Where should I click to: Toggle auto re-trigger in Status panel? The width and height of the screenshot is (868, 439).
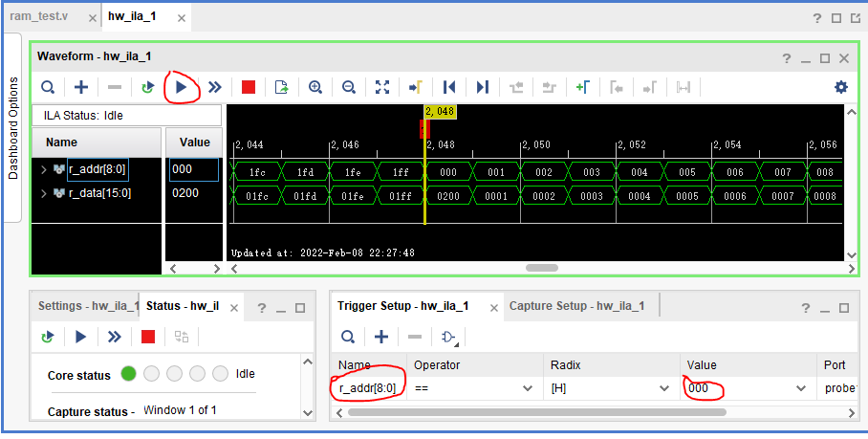48,337
